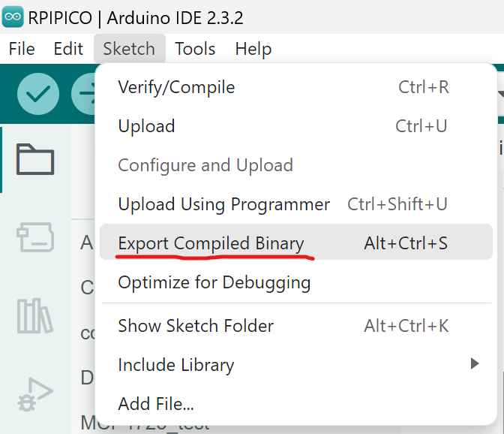Open the Tools menu
Screen dimensions: 504x434
pyautogui.click(x=195, y=49)
